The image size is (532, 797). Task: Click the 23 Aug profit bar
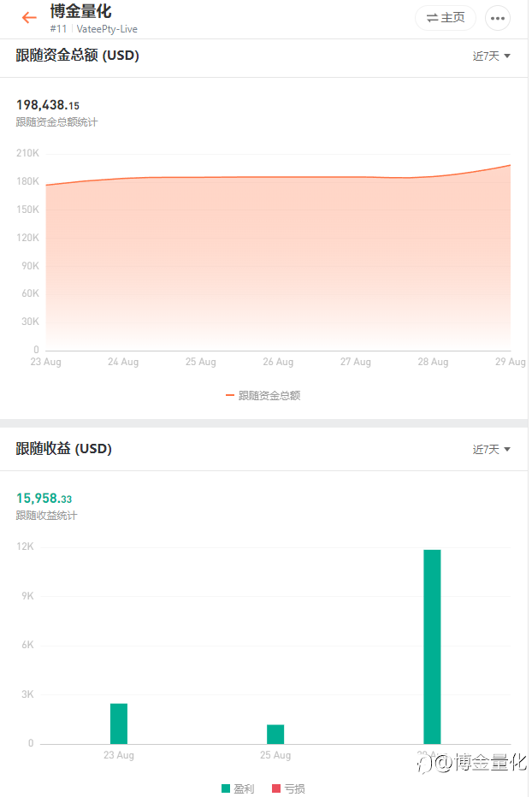pos(119,723)
